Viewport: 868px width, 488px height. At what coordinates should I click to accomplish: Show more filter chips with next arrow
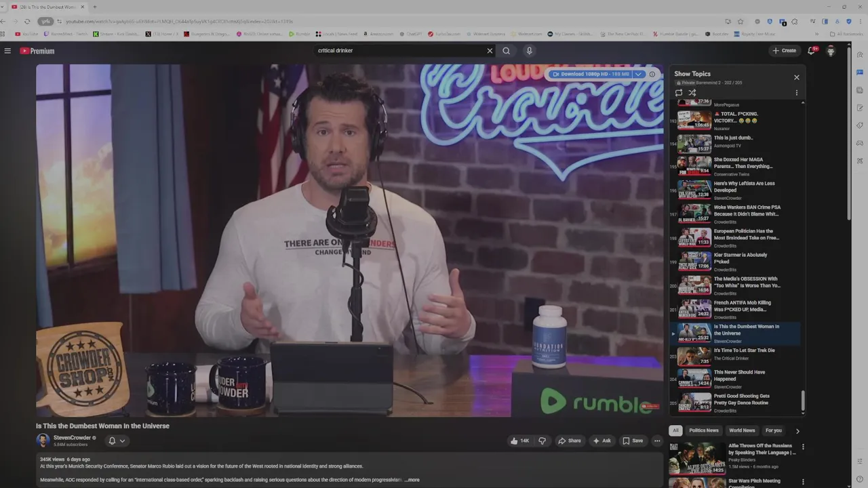click(x=797, y=430)
